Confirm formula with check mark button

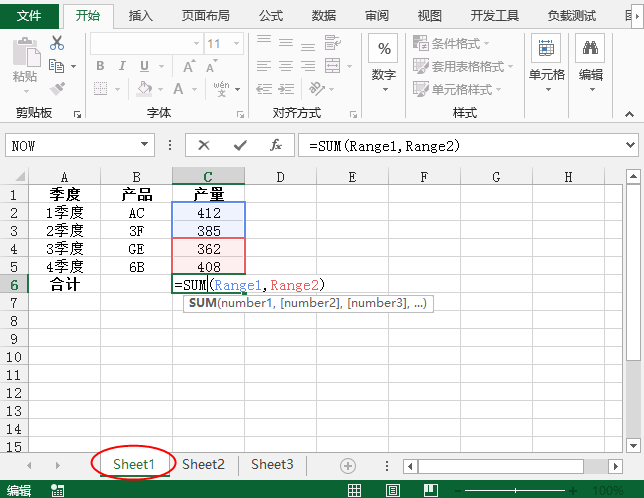pos(240,145)
